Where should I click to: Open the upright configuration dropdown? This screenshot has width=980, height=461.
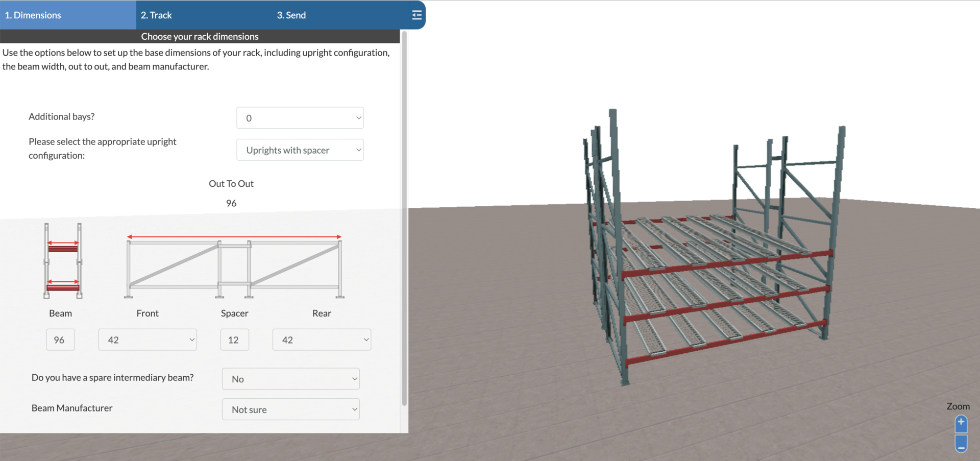(300, 150)
